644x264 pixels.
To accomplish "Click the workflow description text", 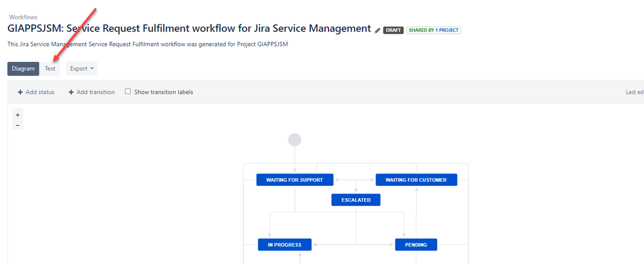I will [148, 45].
